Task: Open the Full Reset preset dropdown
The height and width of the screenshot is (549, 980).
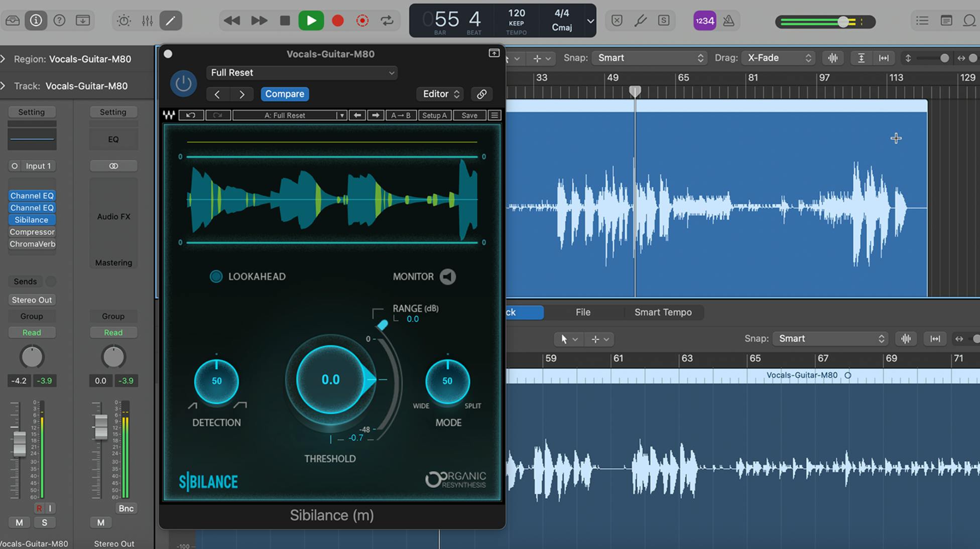Action: tap(302, 73)
